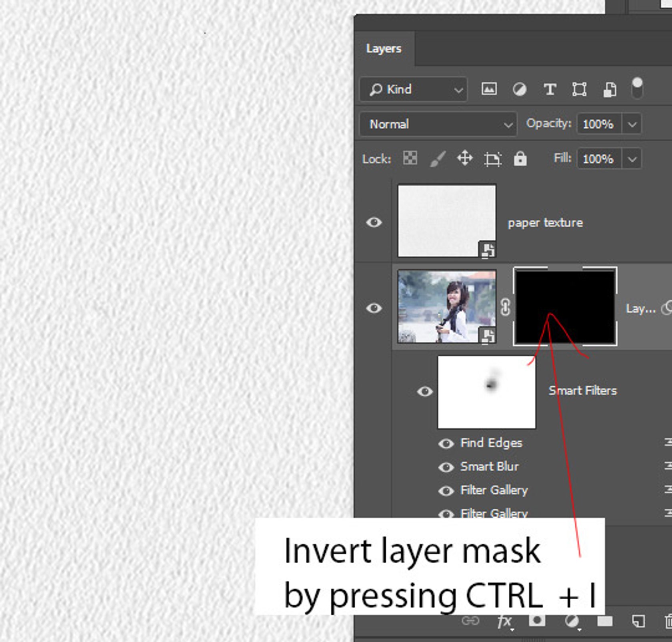The width and height of the screenshot is (672, 642).
Task: Filter for shape layers
Action: click(x=580, y=89)
